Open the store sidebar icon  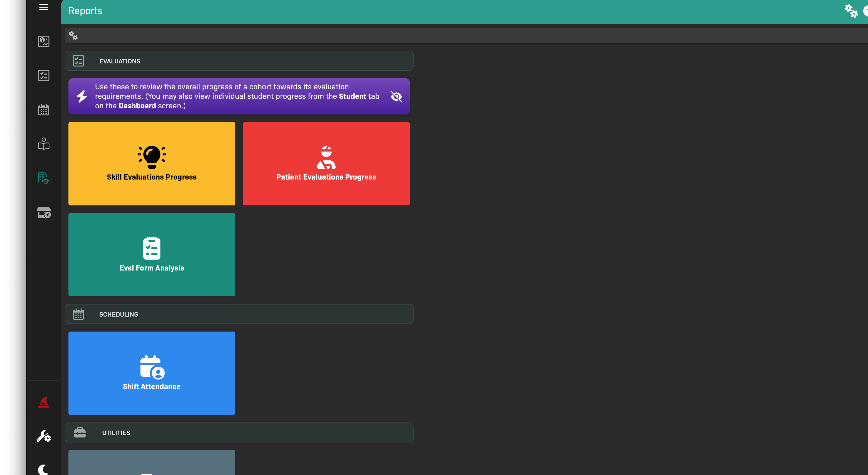[43, 212]
